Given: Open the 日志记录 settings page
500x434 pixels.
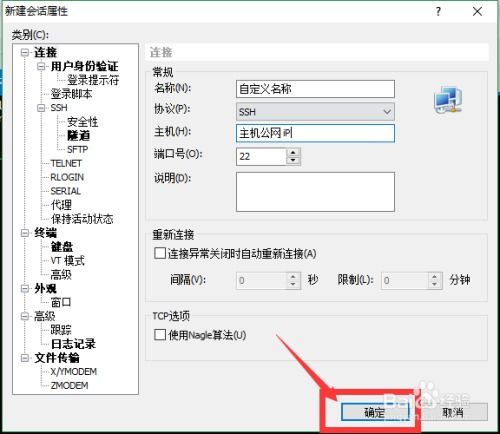Looking at the screenshot, I should click(73, 344).
